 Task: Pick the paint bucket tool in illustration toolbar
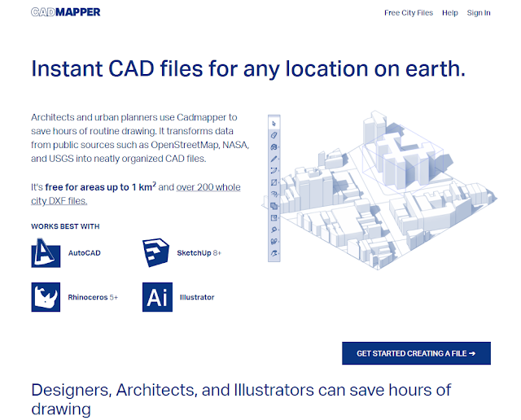tap(274, 147)
